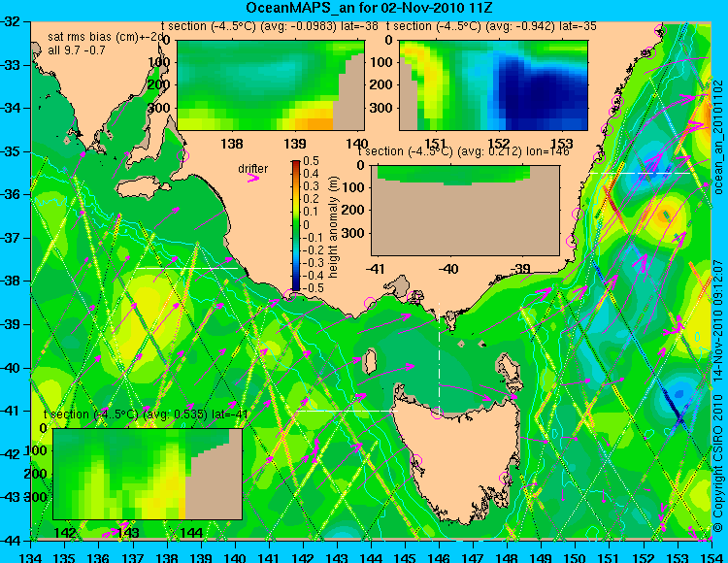The height and width of the screenshot is (563, 728).
Task: Click the 't section (avg: 0.212) lon=146' heading
Action: (x=463, y=151)
